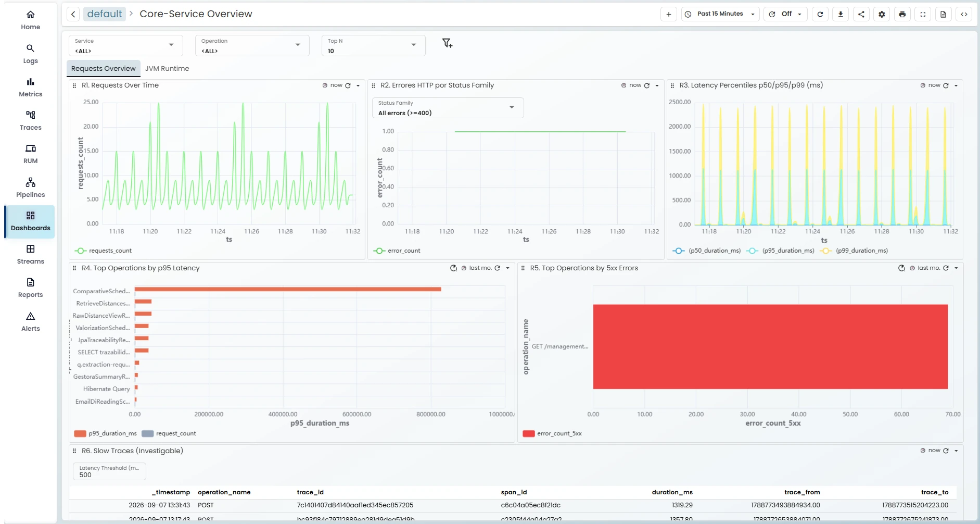Viewport: 980px width, 524px height.
Task: Toggle the request_count legend in R4
Action: [x=169, y=433]
